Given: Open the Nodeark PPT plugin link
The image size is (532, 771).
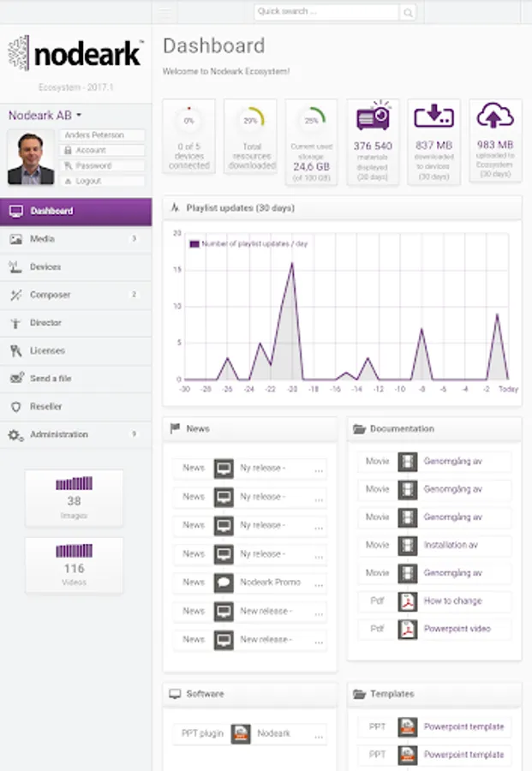Looking at the screenshot, I should 274,733.
